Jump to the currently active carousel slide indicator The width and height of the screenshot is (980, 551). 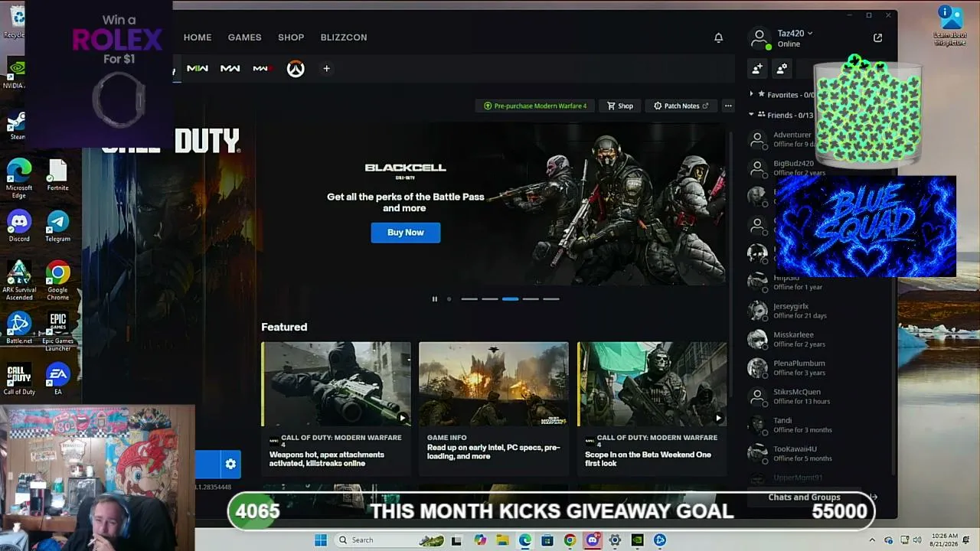tap(510, 299)
